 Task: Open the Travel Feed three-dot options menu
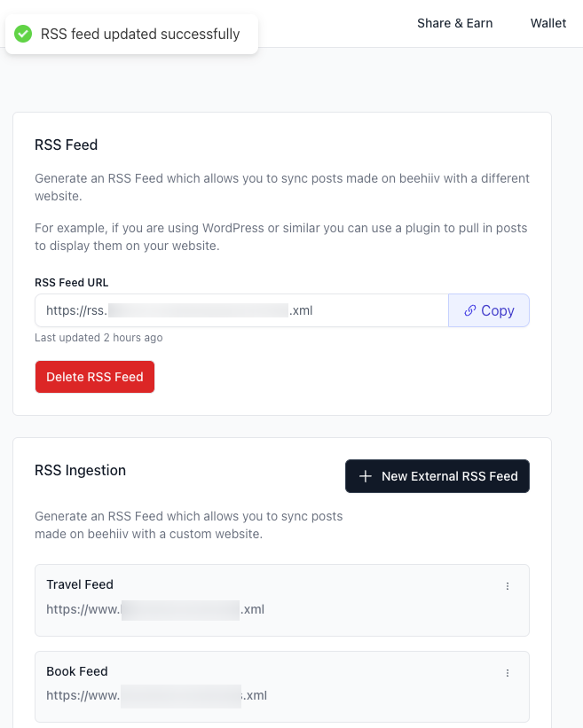pos(508,586)
